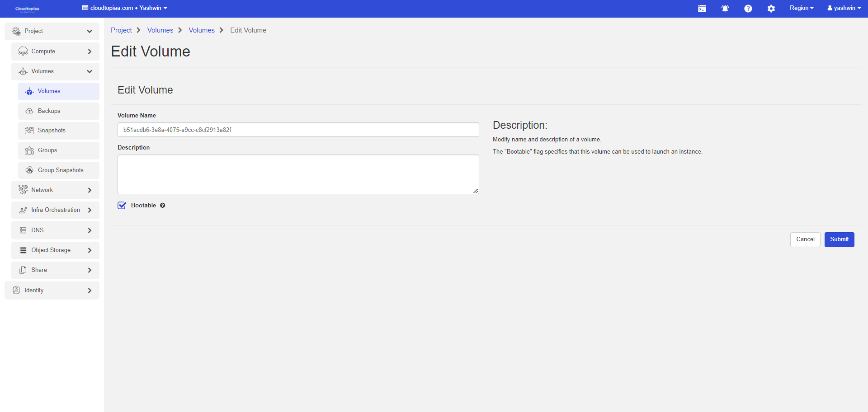Screen dimensions: 868x412
Task: Open the settings gear icon
Action: pyautogui.click(x=771, y=9)
